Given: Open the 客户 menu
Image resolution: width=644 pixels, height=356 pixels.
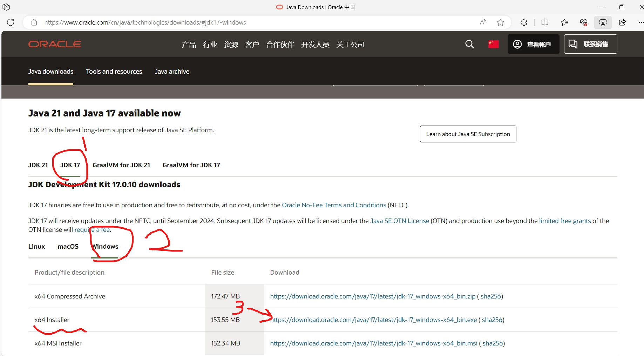Looking at the screenshot, I should [x=252, y=45].
